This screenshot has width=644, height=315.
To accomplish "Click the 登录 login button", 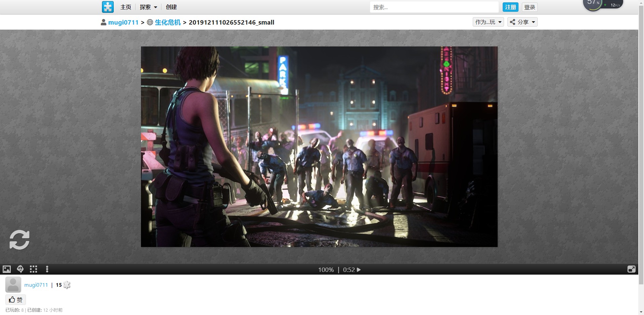I will coord(530,7).
